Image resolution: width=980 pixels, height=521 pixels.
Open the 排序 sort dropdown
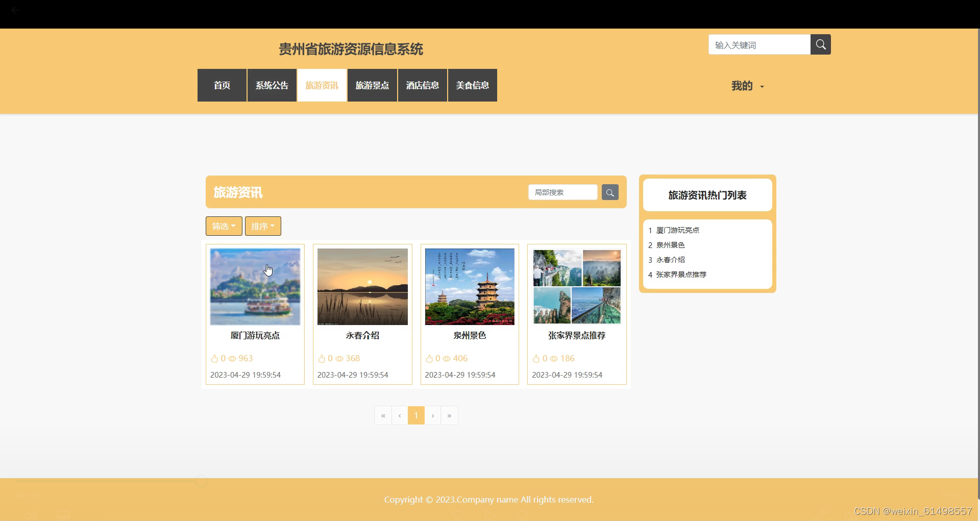(262, 226)
